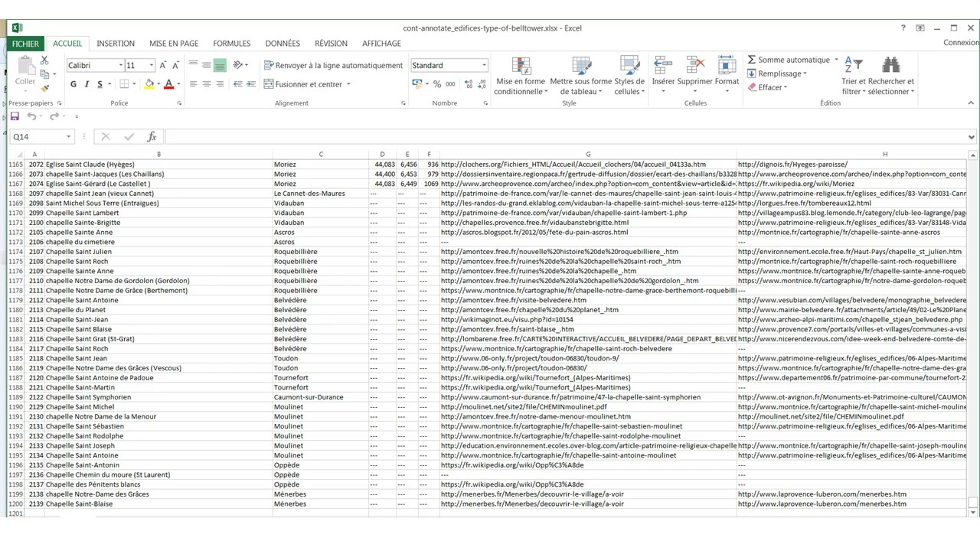980x551 pixels.
Task: Open the Fusionner et centrer dropdown arrow
Action: pos(348,84)
